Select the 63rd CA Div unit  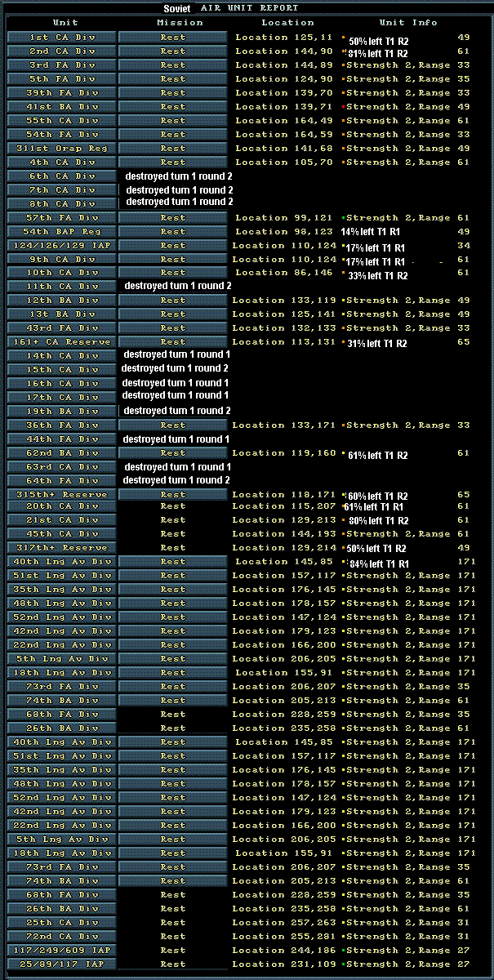click(x=62, y=467)
